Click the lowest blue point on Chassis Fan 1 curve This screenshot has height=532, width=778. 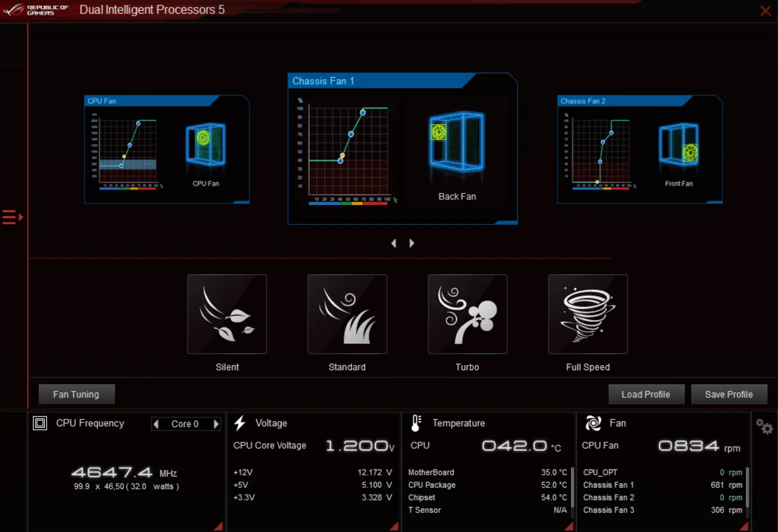[341, 160]
